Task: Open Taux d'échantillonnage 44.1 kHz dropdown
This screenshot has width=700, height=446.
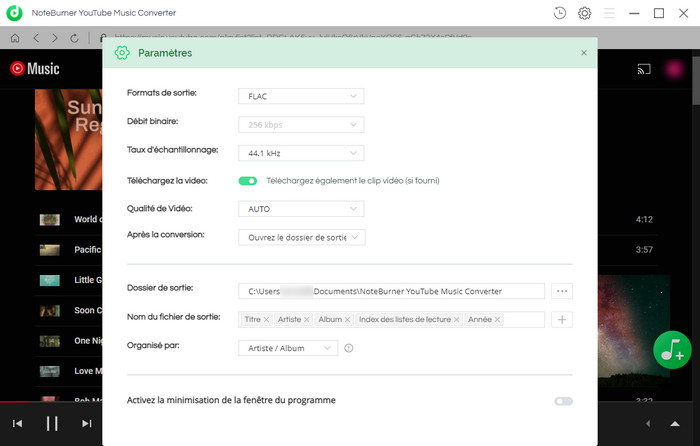Action: 301,153
